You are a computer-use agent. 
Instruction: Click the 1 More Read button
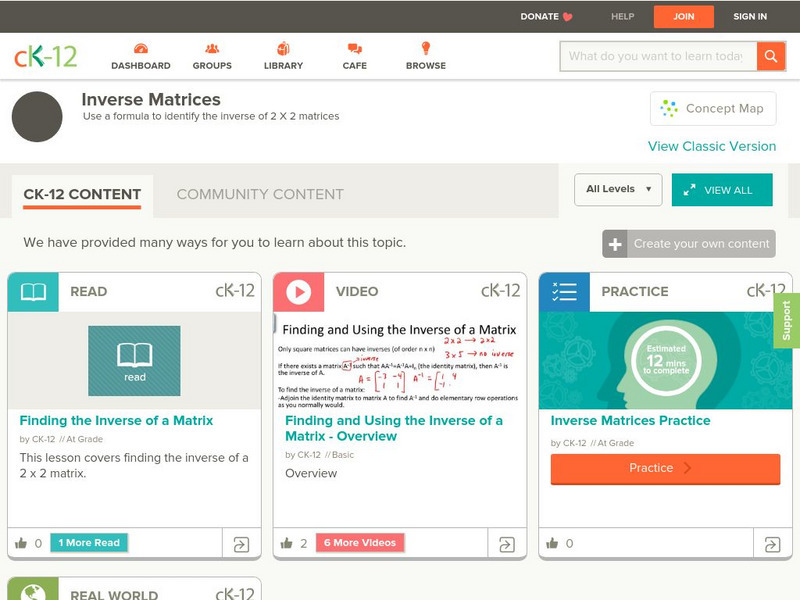click(89, 543)
